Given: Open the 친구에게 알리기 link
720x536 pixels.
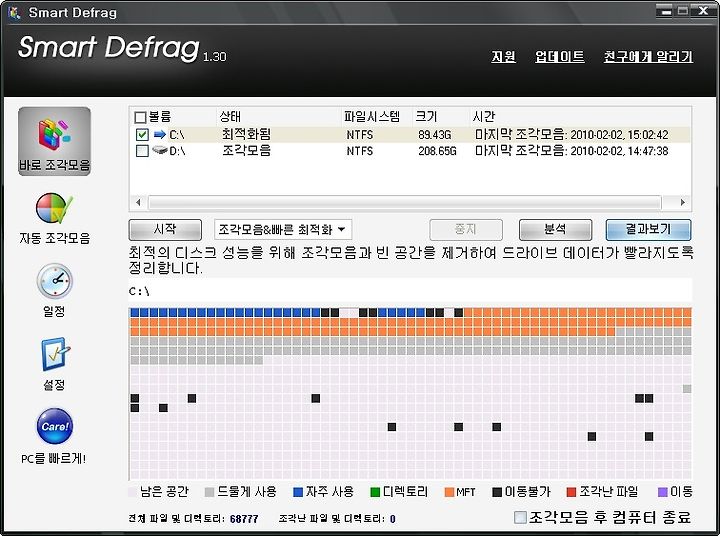Looking at the screenshot, I should pyautogui.click(x=648, y=56).
